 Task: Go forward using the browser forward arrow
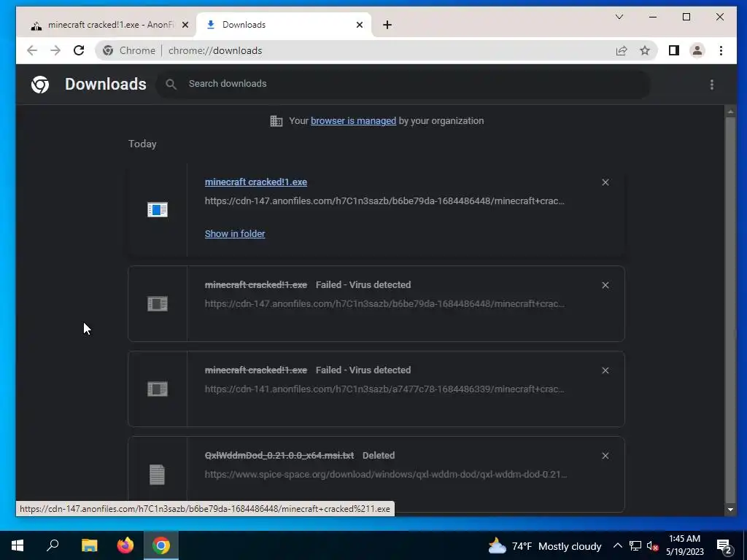(55, 50)
